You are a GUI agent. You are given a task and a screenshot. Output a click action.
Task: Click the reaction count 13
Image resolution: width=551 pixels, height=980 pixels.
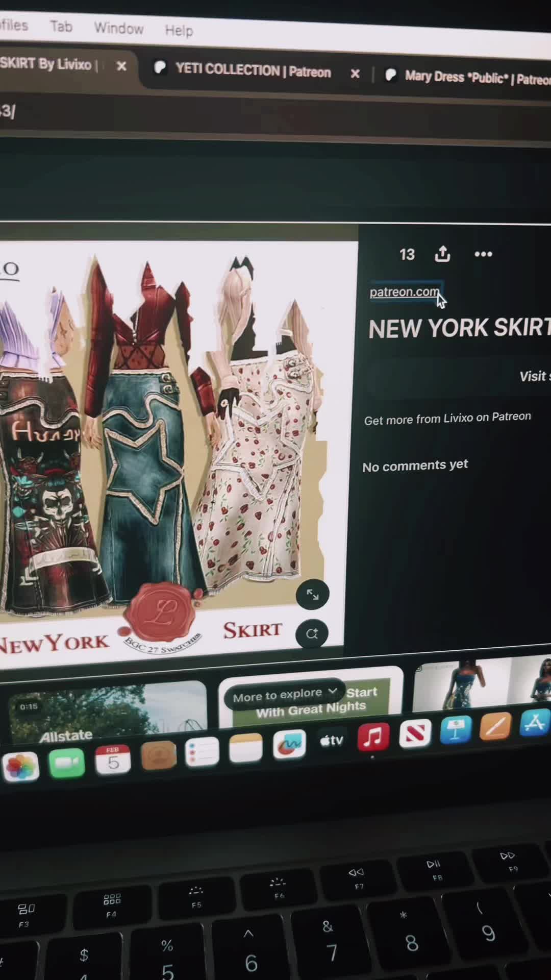point(407,255)
